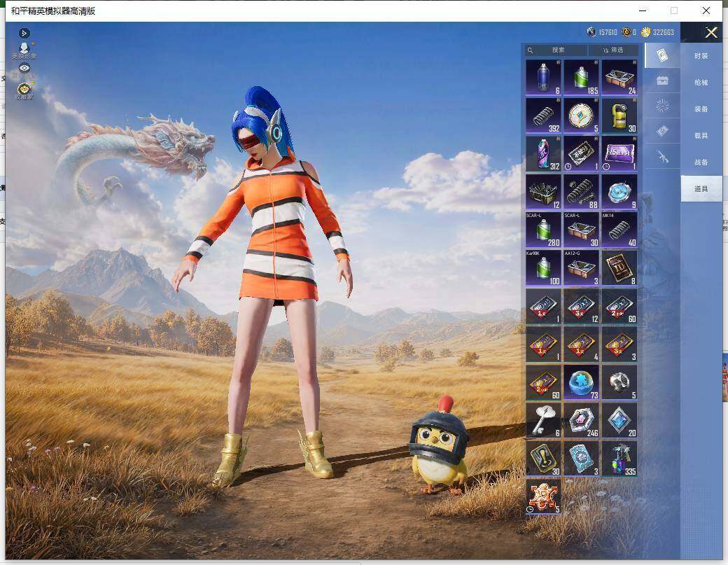Select the green spray can with 185

tap(581, 77)
